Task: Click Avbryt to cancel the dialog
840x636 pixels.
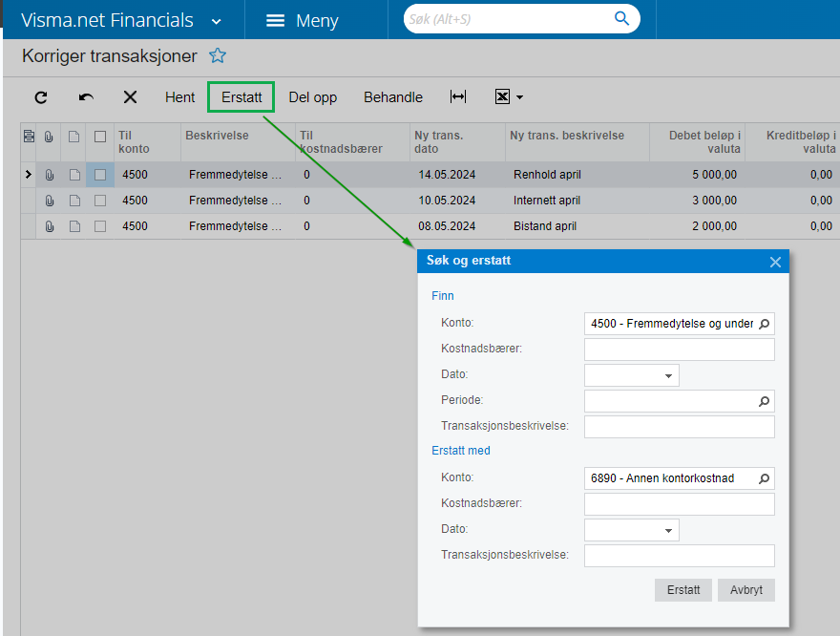Action: [x=746, y=590]
